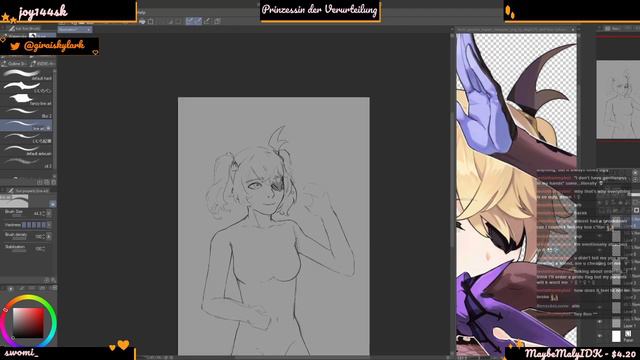The image size is (640, 360).
Task: Click the blue icon beside stroke preview
Action: [53, 204]
